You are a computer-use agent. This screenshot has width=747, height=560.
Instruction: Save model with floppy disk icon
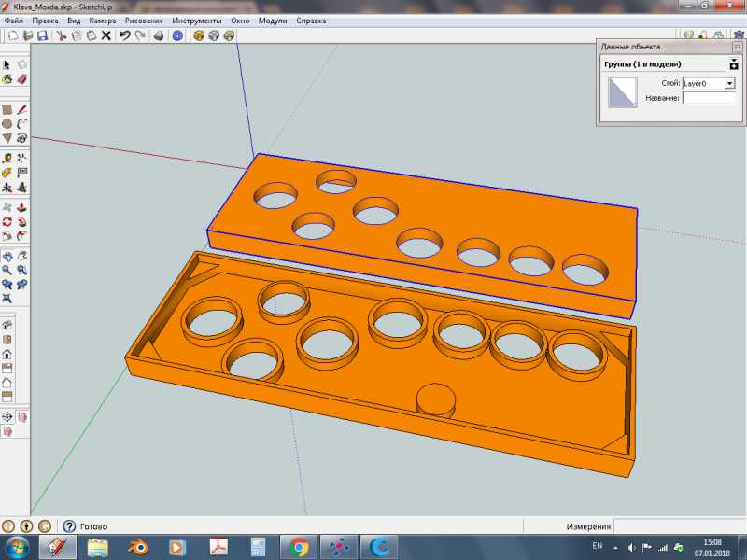42,35
